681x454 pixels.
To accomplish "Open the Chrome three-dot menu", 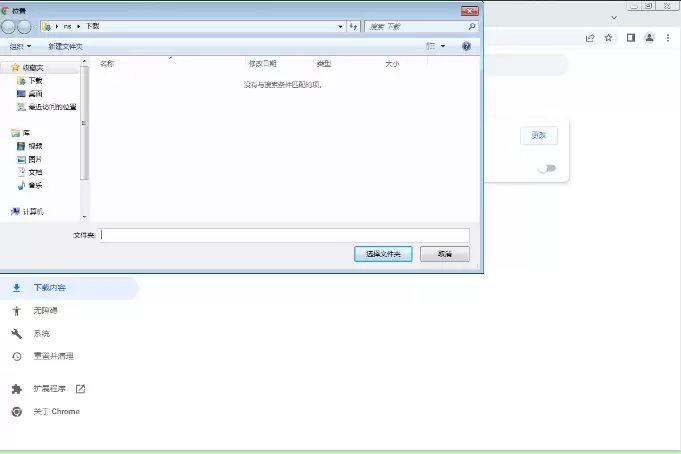I will 668,38.
